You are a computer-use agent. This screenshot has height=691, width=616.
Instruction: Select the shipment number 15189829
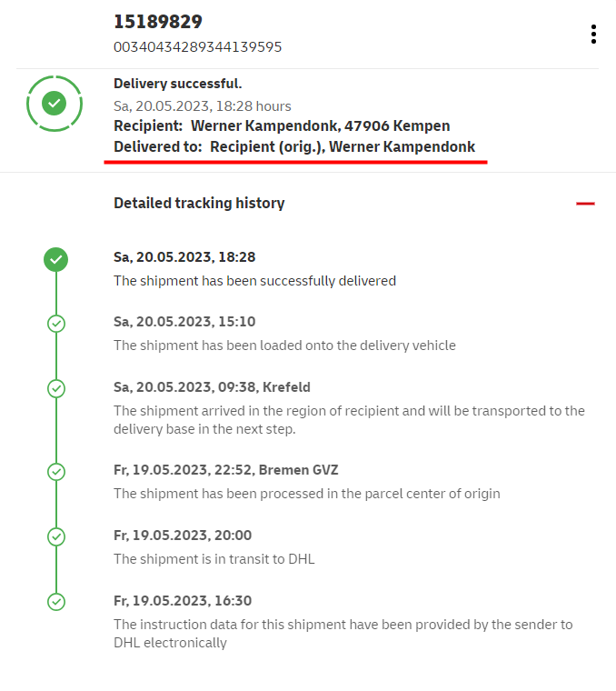coord(158,22)
